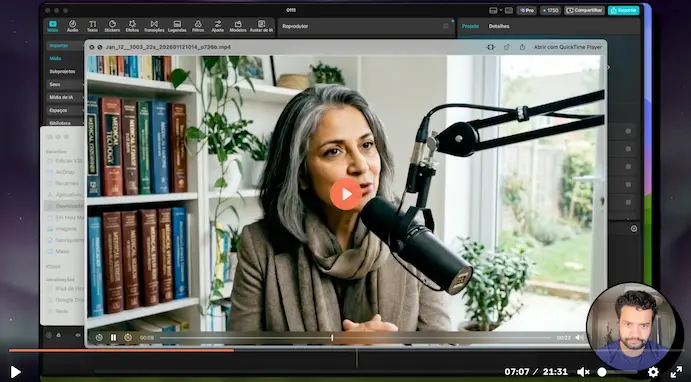Unmute the tutorial video speaker icon

[x=583, y=372]
